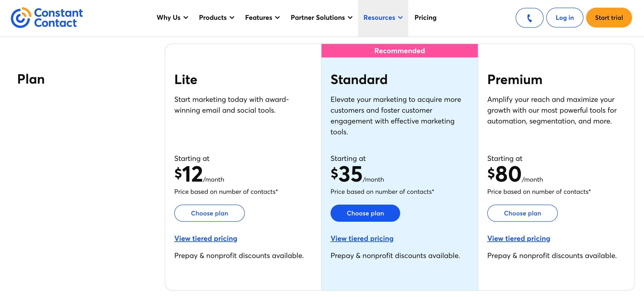Click the phone call icon button
The width and height of the screenshot is (644, 297).
529,18
